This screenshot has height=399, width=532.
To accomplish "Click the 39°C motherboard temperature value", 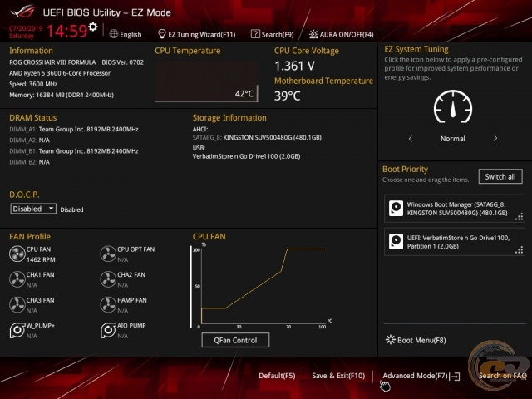I will pyautogui.click(x=288, y=96).
